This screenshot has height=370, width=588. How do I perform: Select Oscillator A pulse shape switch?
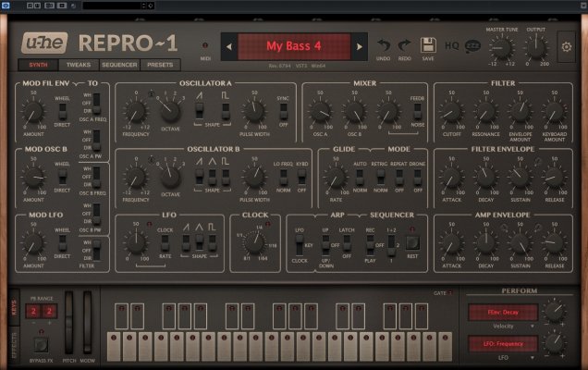(x=226, y=111)
